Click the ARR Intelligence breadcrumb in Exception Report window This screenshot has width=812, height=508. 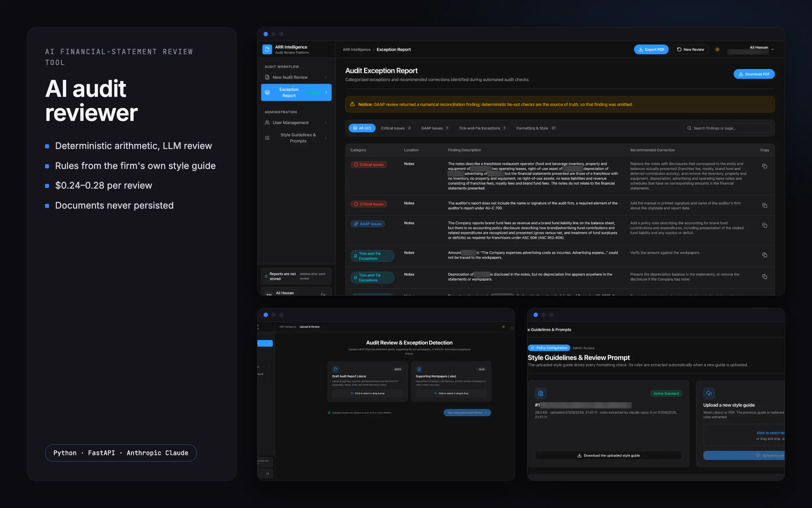point(357,49)
